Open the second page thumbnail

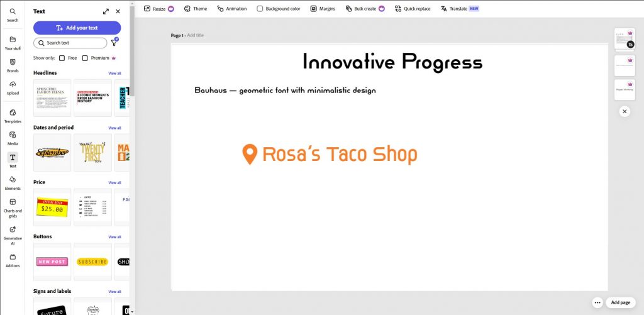click(625, 66)
